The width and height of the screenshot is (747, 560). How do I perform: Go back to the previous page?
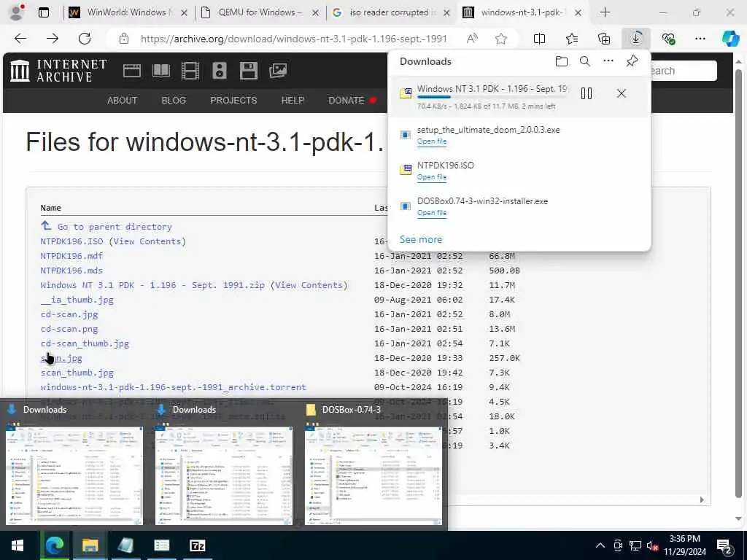click(x=20, y=39)
